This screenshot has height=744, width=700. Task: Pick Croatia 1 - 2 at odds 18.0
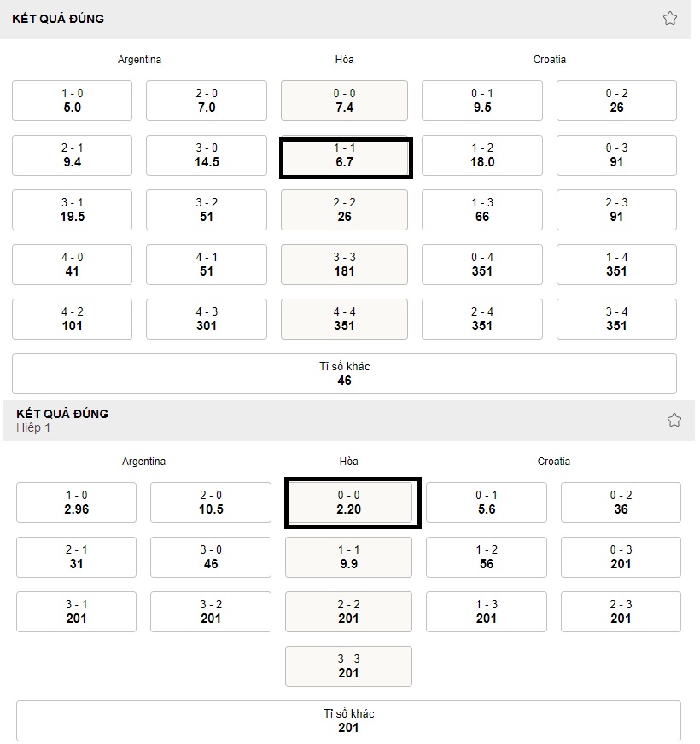pos(482,155)
